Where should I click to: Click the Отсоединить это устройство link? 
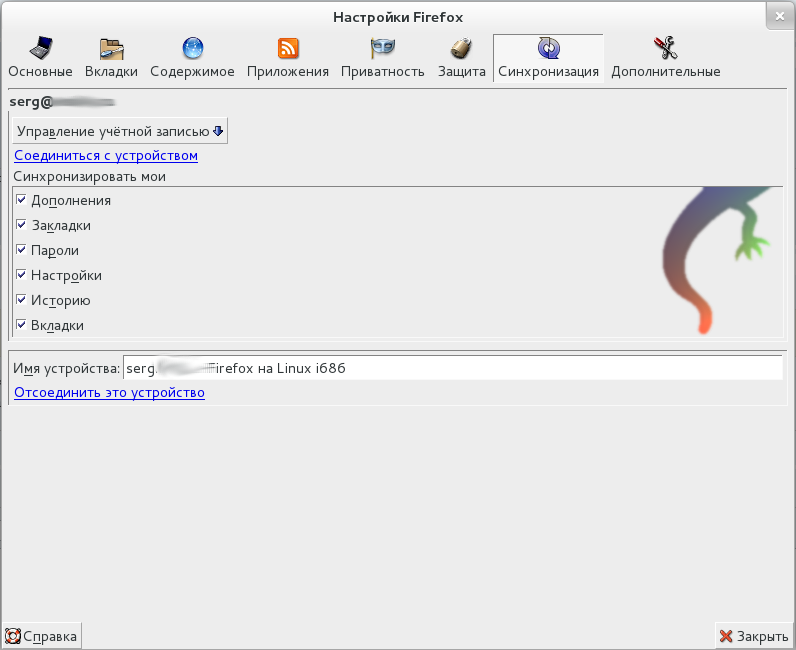(x=109, y=393)
